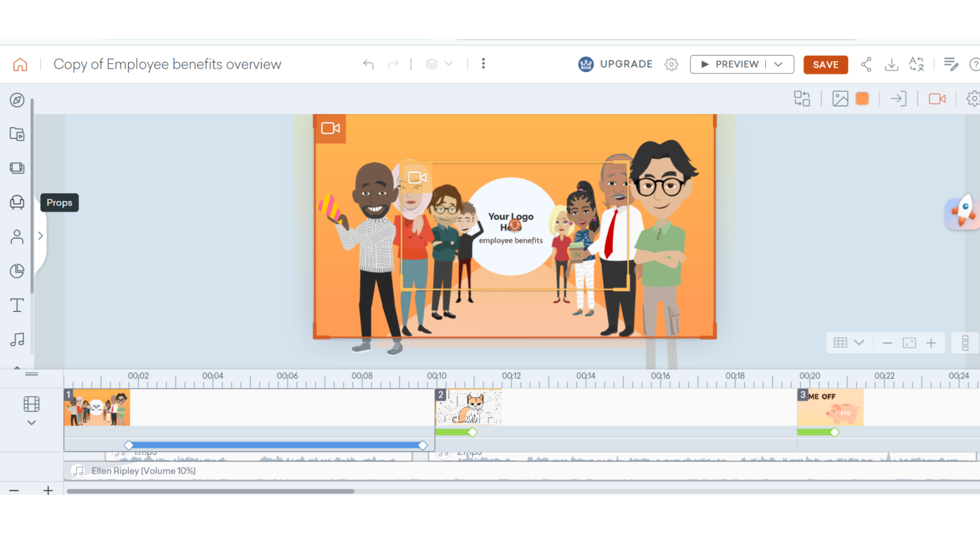Viewport: 980px width, 551px height.
Task: Click the Home icon in top bar
Action: pos(19,64)
